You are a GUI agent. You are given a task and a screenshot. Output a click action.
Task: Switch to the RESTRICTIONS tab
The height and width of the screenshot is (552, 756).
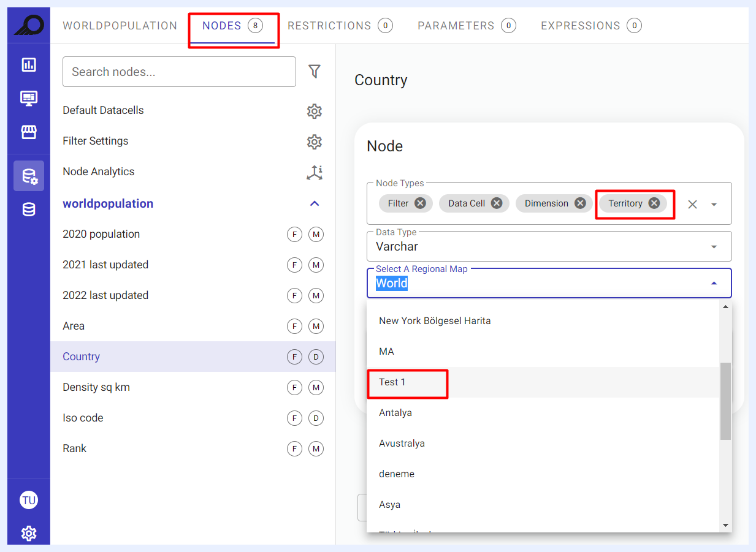click(x=340, y=26)
